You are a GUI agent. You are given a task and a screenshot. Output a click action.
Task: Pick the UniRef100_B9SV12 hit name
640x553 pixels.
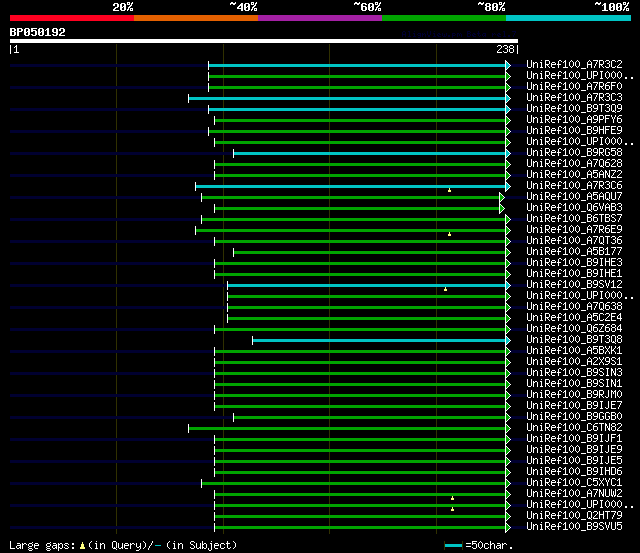(x=574, y=285)
